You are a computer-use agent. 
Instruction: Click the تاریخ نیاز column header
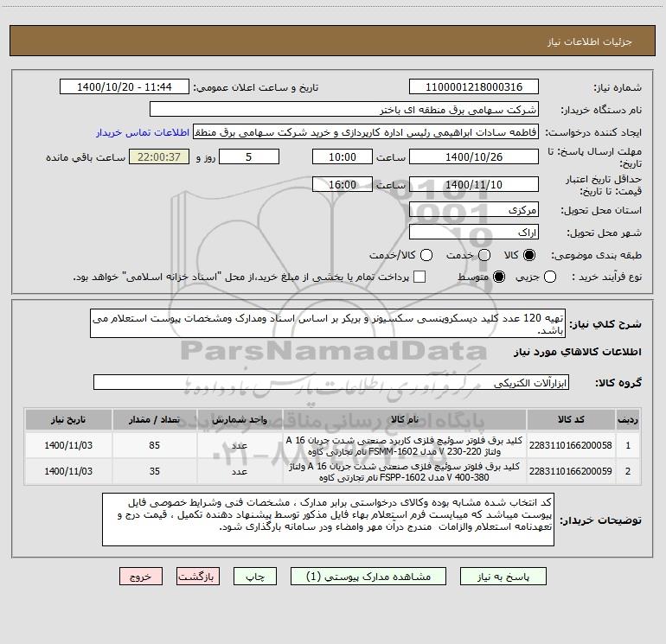point(68,419)
